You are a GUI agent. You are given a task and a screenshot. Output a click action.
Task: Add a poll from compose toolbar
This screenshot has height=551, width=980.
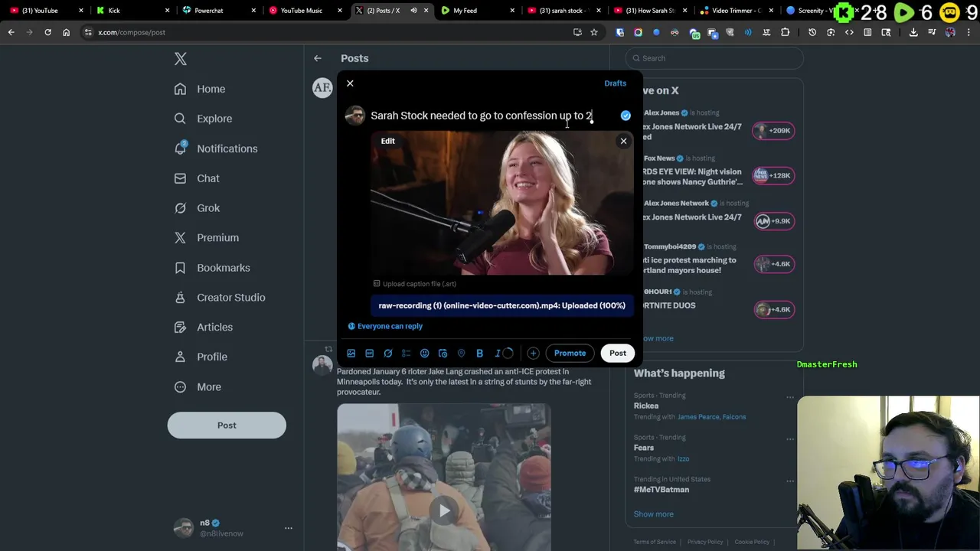click(406, 353)
